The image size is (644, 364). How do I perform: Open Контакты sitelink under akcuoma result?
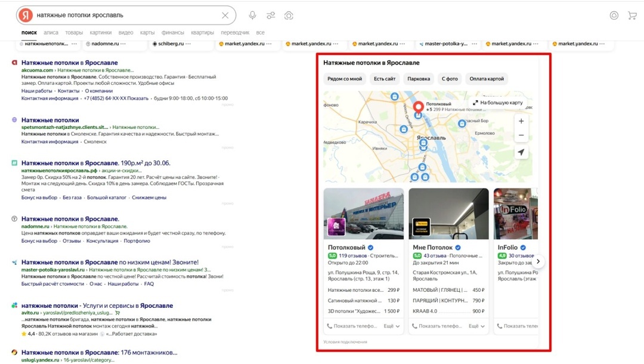click(x=69, y=91)
